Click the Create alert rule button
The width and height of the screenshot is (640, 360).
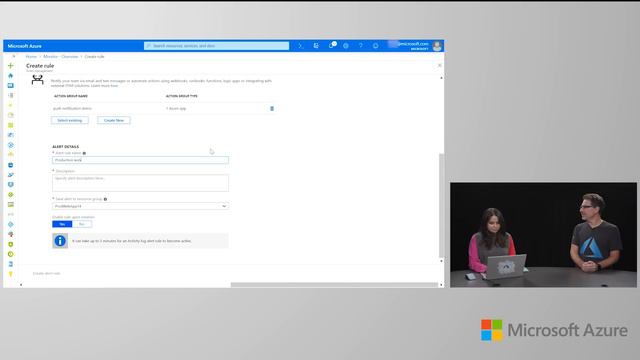[x=47, y=273]
